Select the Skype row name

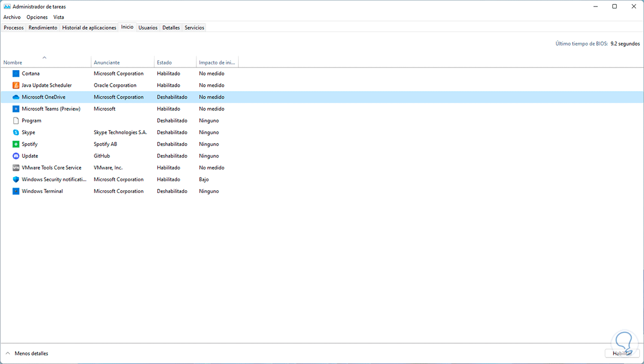pos(28,132)
